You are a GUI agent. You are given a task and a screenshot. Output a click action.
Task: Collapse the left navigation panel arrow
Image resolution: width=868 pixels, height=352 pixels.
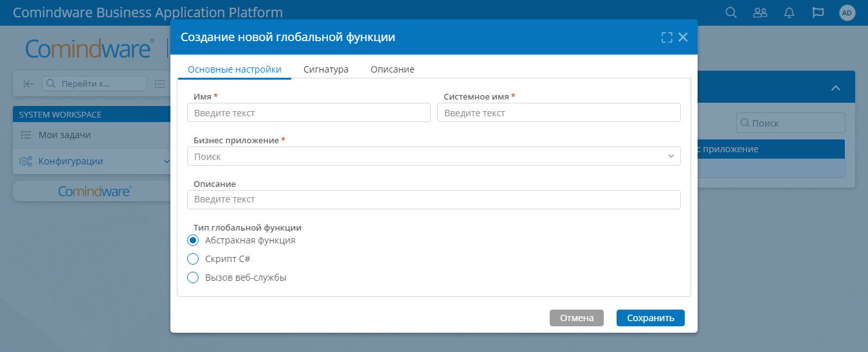(28, 84)
